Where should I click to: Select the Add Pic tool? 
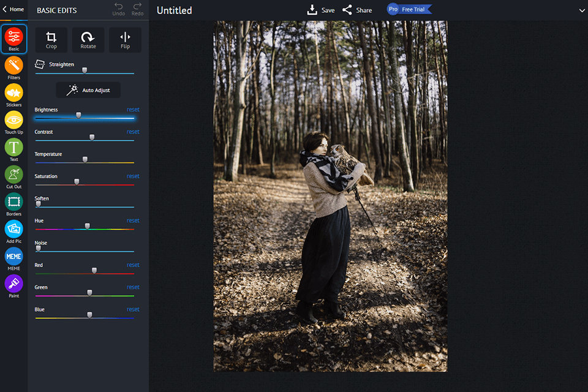click(13, 229)
